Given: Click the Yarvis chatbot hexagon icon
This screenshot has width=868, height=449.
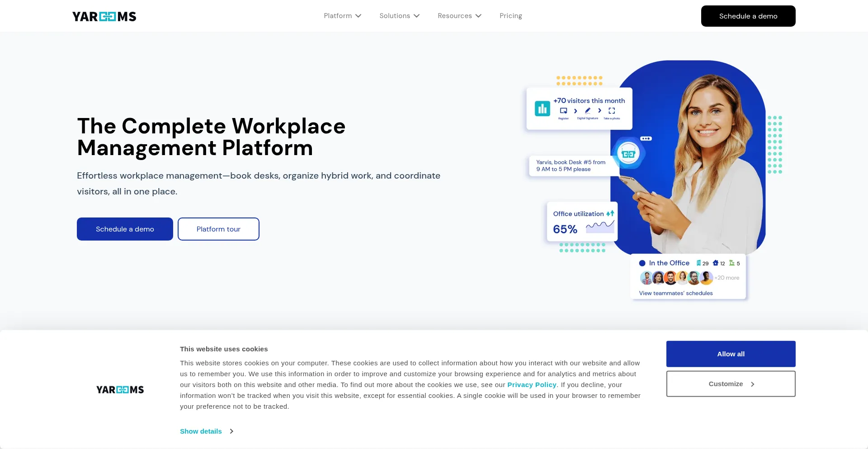Looking at the screenshot, I should [x=628, y=154].
